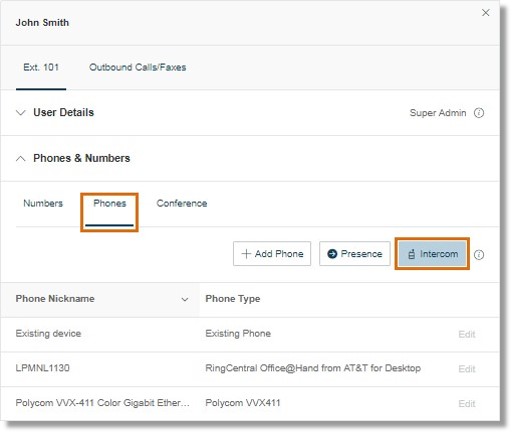This screenshot has width=513, height=434.
Task: Switch to Outbound Calls/Faxes tab
Action: click(137, 67)
